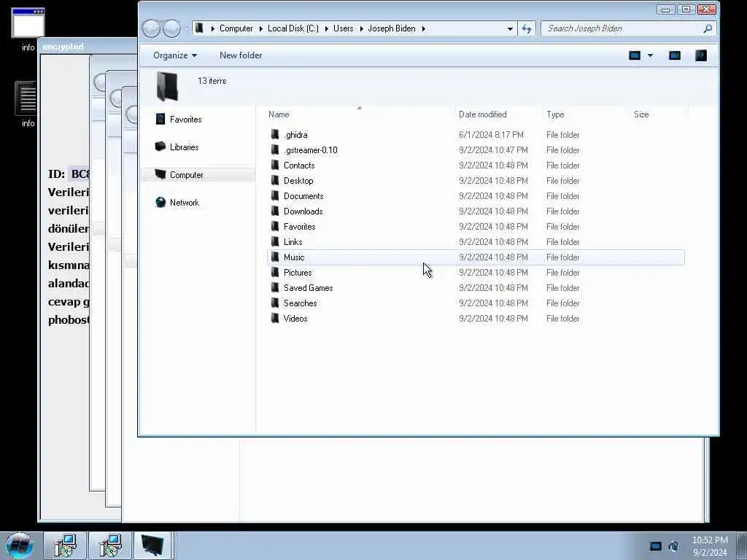
Task: Click the Pictures folder icon
Action: click(275, 273)
